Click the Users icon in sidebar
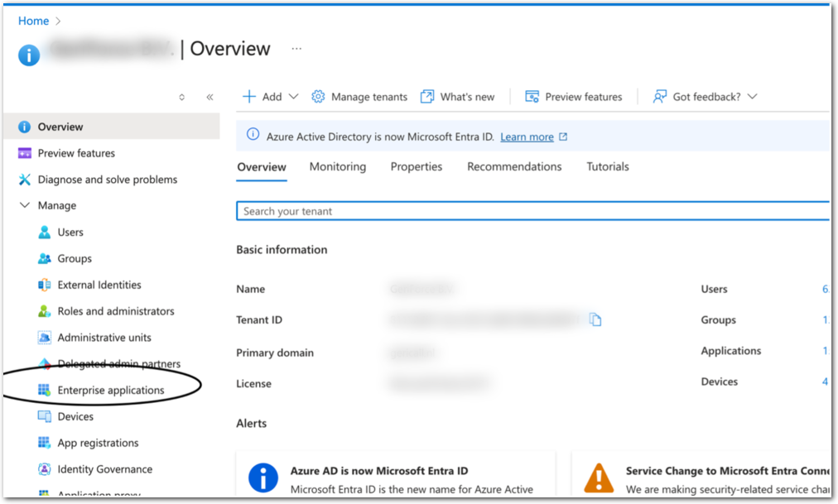 pos(45,233)
